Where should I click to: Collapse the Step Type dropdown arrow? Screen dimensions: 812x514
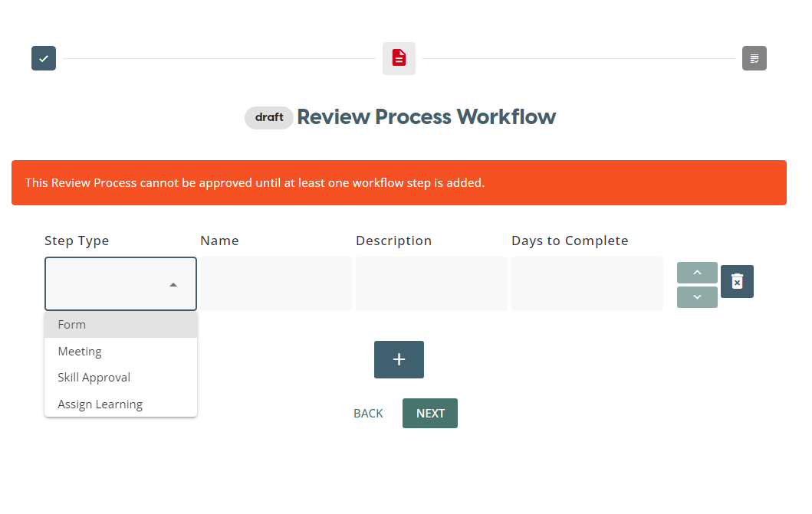173,284
